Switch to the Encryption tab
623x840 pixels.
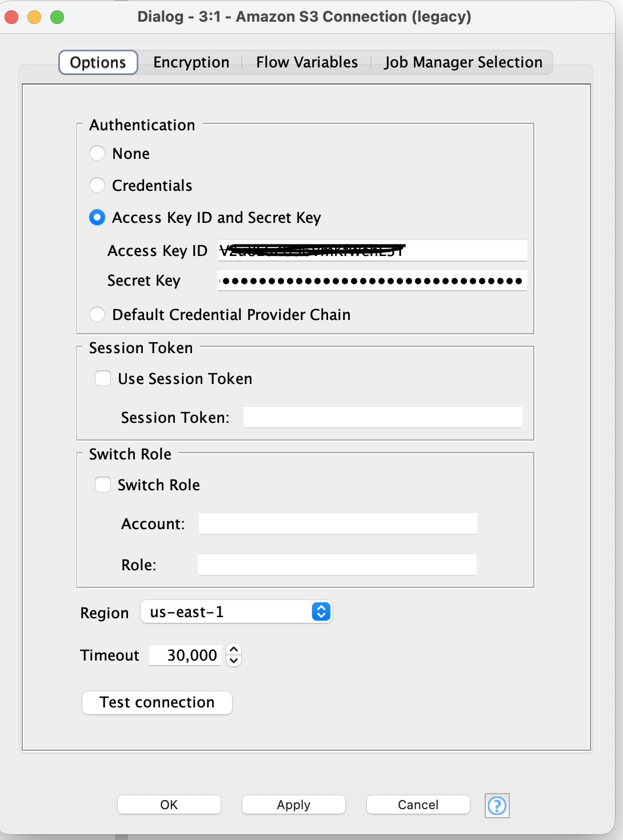coord(191,62)
